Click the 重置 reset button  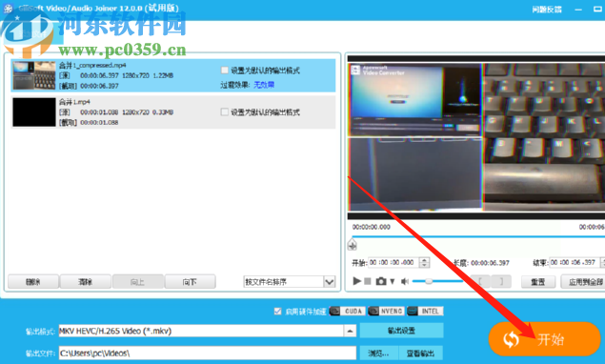point(538,282)
